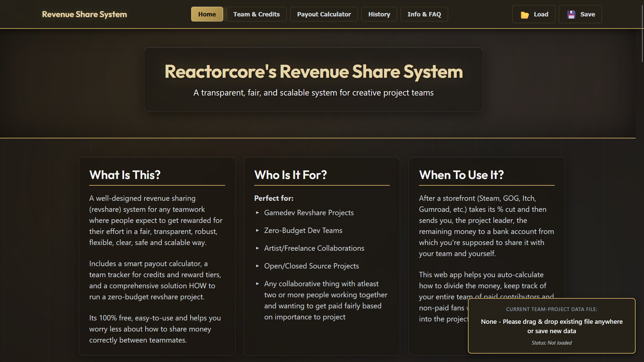The width and height of the screenshot is (644, 362).
Task: Click the floppy disk icon on the Save button
Action: click(x=571, y=14)
